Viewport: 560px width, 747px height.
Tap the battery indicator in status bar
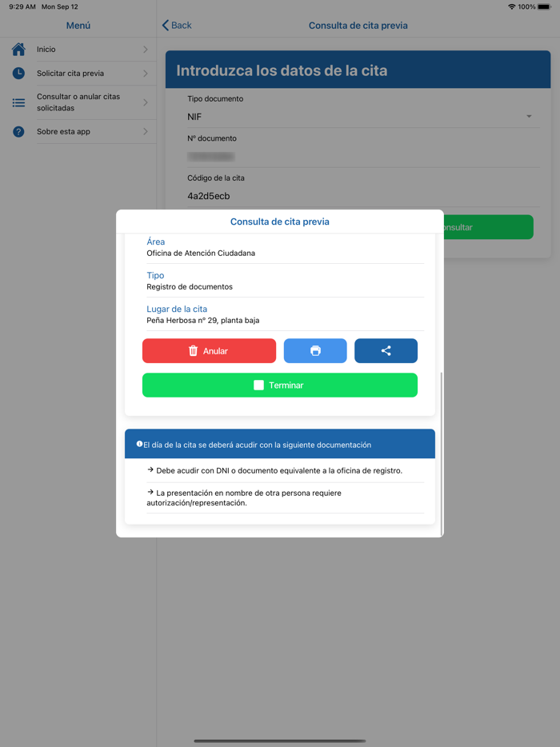(x=544, y=6)
